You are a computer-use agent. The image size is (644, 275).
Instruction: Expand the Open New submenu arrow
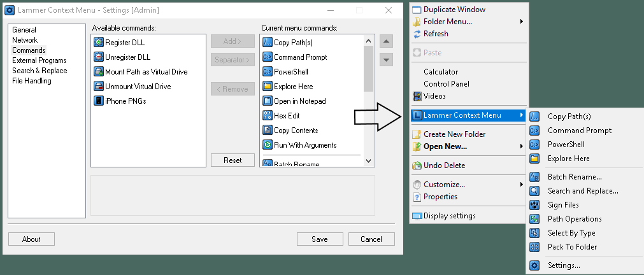[521, 146]
